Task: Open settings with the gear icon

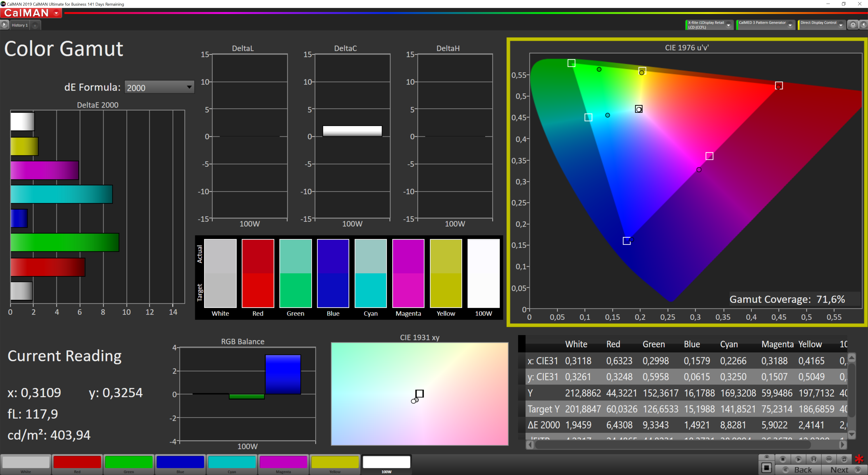Action: pos(853,25)
